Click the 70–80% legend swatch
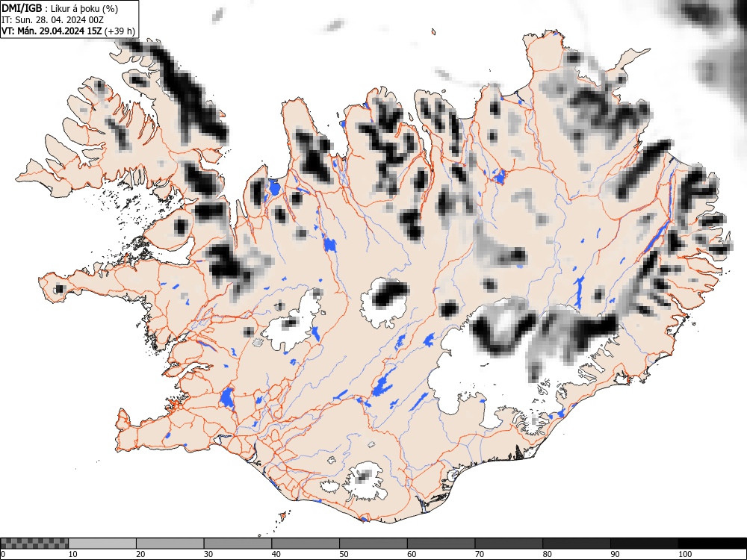Image resolution: width=747 pixels, height=560 pixels. pos(509,544)
